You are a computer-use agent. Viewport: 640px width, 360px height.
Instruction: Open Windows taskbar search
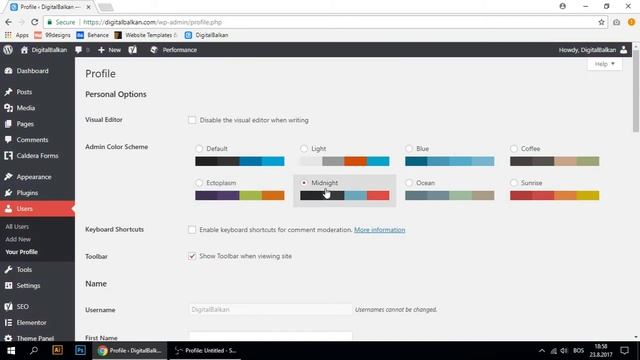coord(34,351)
